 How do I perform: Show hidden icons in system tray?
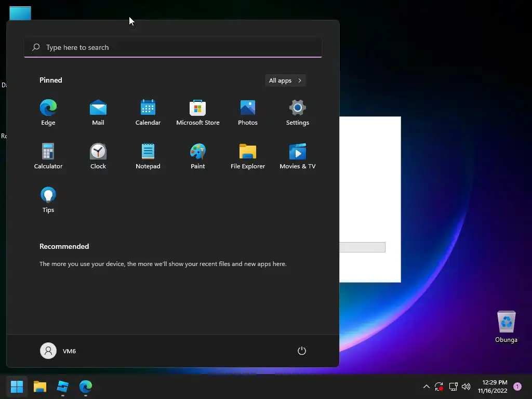[x=427, y=387]
